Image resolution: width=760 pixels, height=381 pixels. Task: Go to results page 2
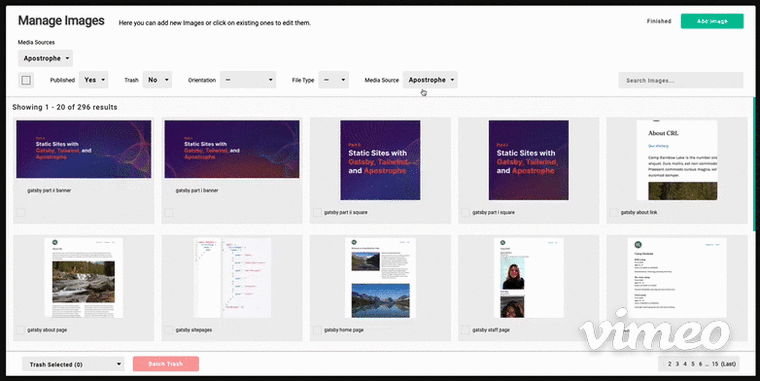point(669,364)
